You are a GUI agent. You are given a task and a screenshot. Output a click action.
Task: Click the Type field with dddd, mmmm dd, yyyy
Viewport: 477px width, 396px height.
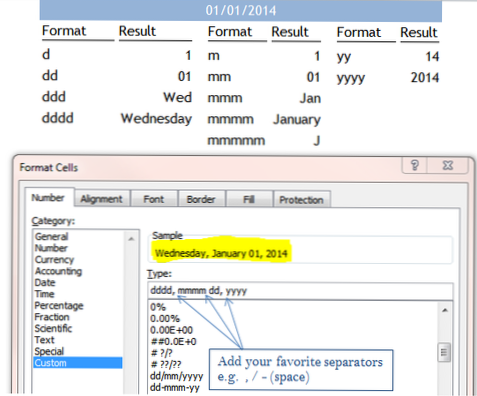coord(300,291)
